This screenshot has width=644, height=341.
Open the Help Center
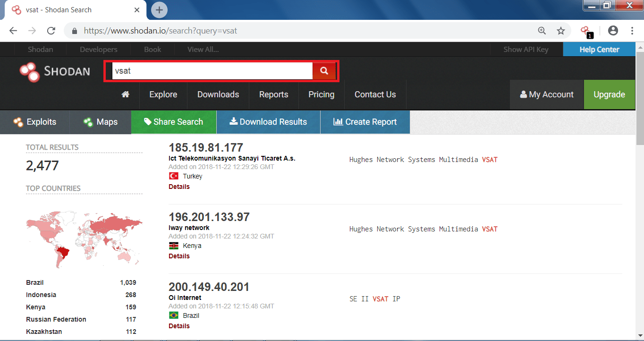[599, 49]
